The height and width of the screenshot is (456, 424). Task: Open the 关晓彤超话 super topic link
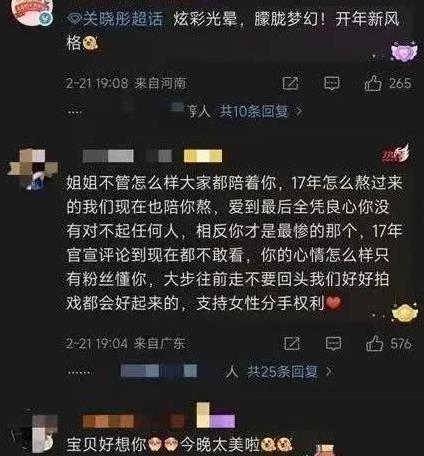(115, 19)
